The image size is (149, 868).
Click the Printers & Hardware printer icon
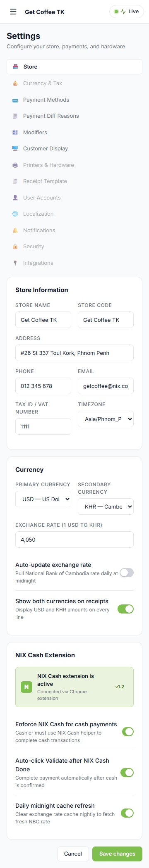tap(15, 165)
